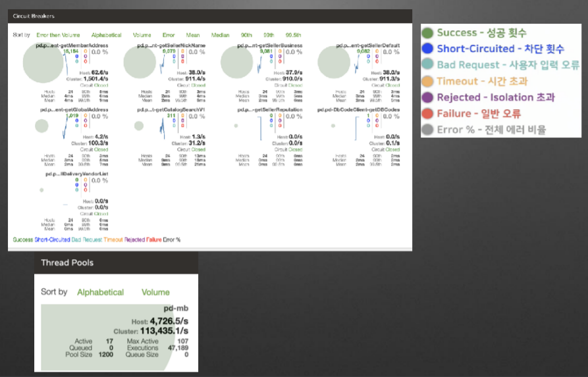Click Success in the bottom legend row
Image resolution: width=588 pixels, height=377 pixels.
23,240
